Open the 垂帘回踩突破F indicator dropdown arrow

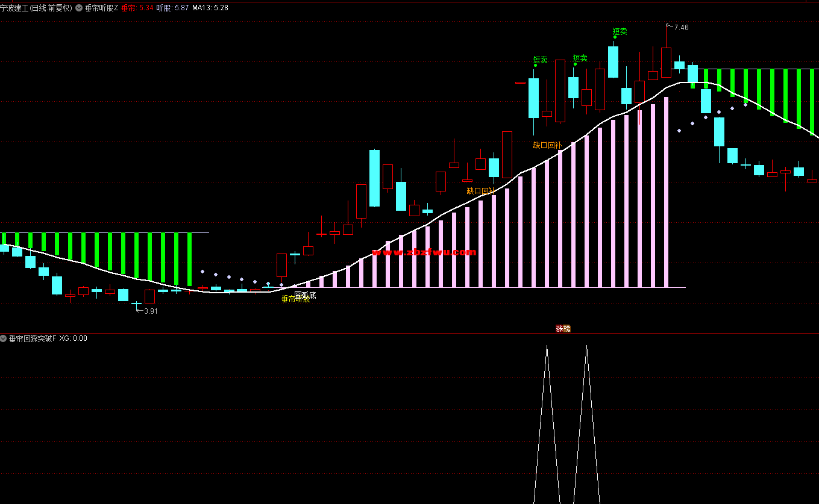pyautogui.click(x=4, y=338)
